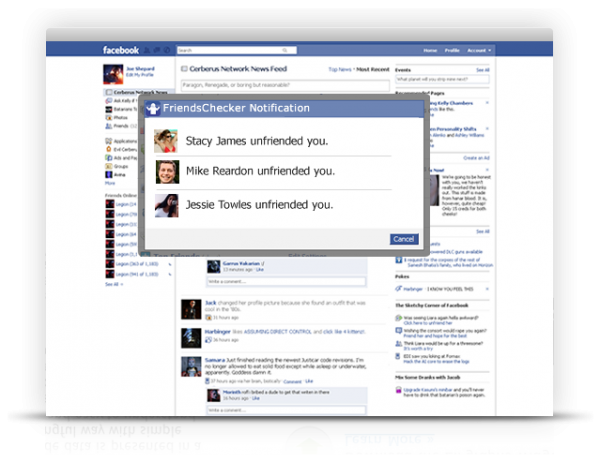Click the Cancel button in the FriendsChecker dialog
Screen dimensions: 600x461
click(x=404, y=239)
